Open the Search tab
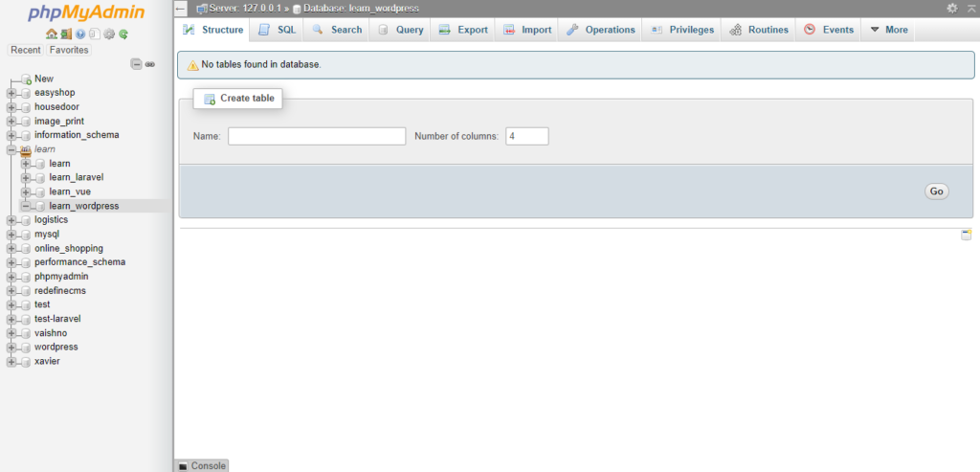 pyautogui.click(x=337, y=30)
